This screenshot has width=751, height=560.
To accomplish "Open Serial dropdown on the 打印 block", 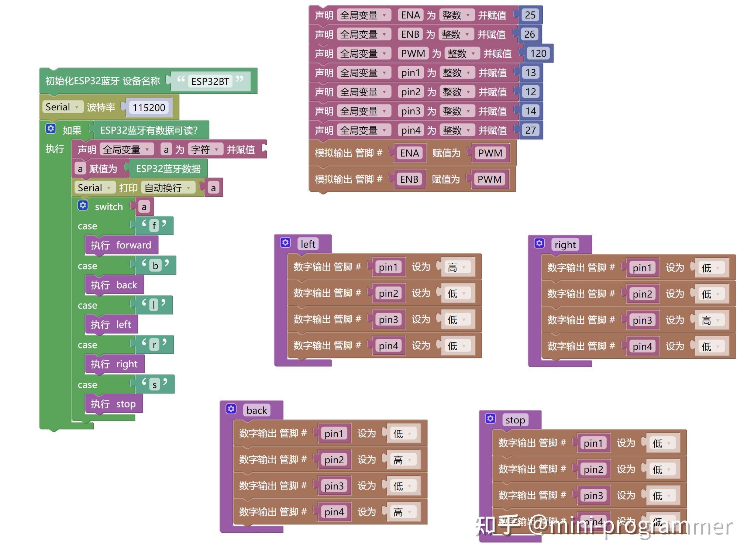I will click(95, 188).
